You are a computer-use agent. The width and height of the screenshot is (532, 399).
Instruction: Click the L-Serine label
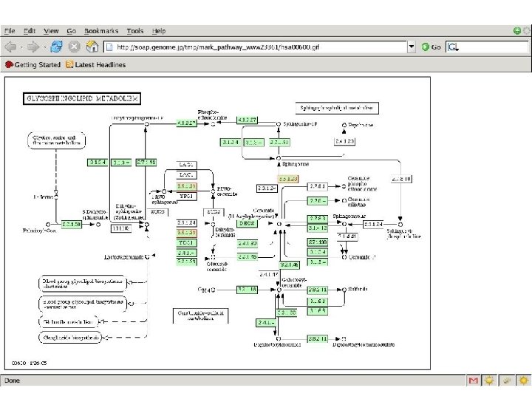[x=43, y=197]
